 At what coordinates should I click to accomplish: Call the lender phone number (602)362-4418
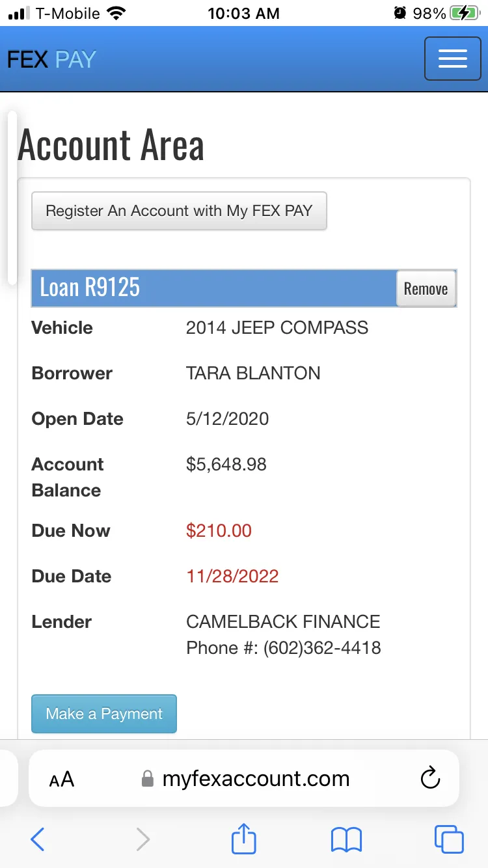tap(322, 648)
